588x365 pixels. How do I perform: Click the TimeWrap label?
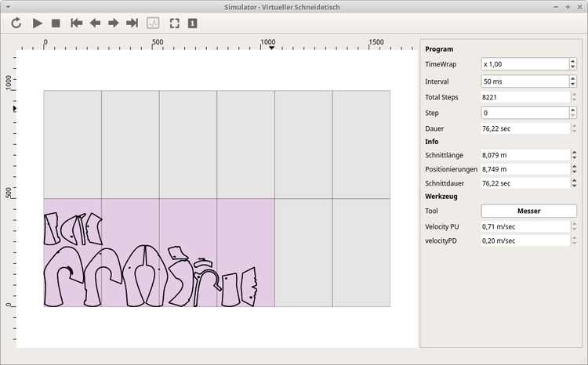coord(441,64)
